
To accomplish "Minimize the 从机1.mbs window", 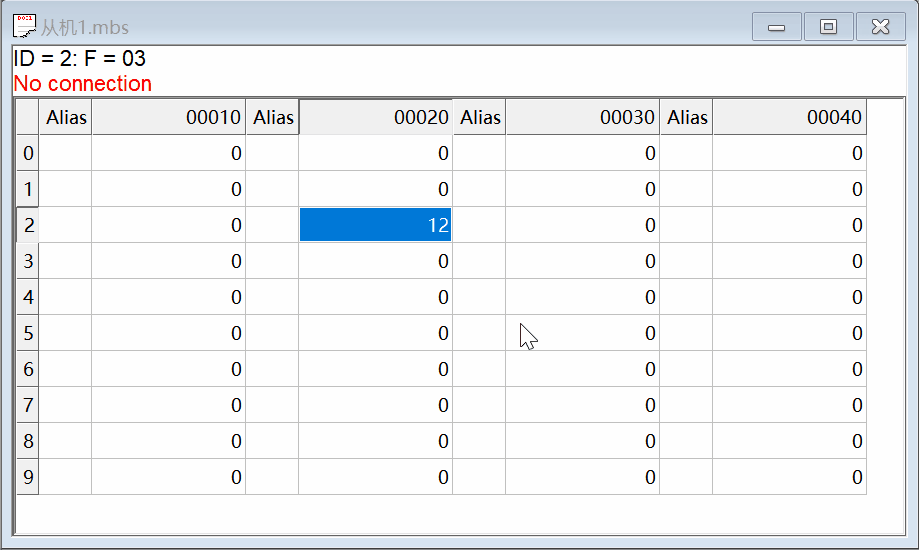I will coord(777,27).
